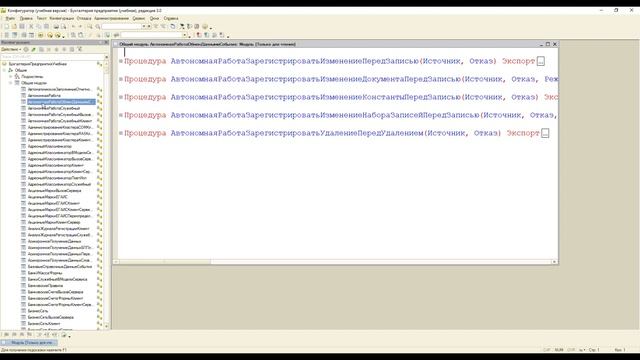640x360 pixels.
Task: Click the Print preview toolbar icon
Action: (x=64, y=27)
